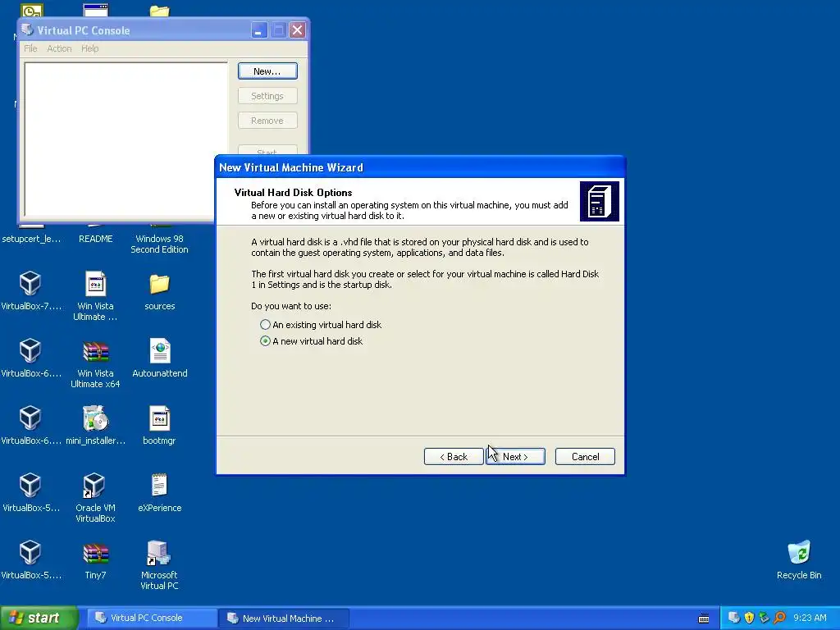Select the mini_installer desktop icon
840x630 pixels.
95,426
